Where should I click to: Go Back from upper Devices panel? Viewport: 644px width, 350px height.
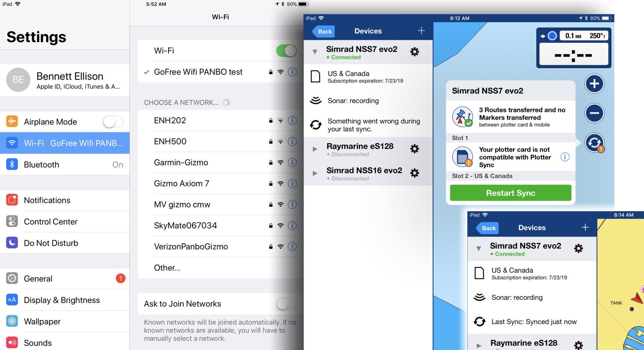tap(323, 31)
